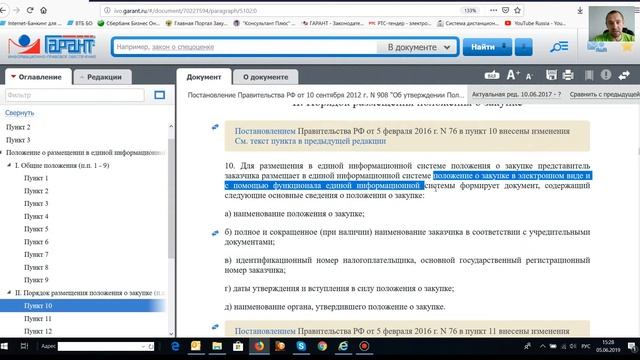Click the browser address bar URL

pyautogui.click(x=185, y=11)
